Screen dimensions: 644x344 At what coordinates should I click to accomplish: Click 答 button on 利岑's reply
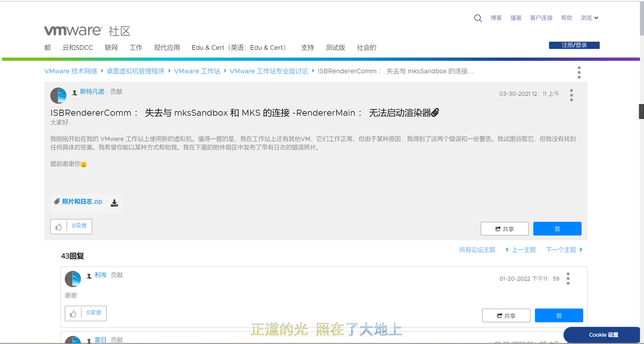(x=559, y=315)
